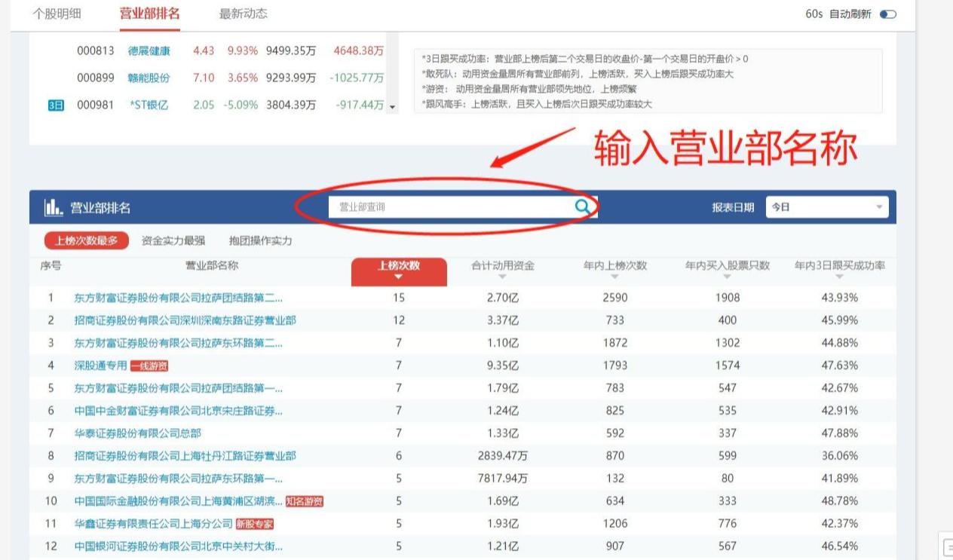The image size is (953, 560).
Task: Open stock link *ST银亿
Action: 149,106
